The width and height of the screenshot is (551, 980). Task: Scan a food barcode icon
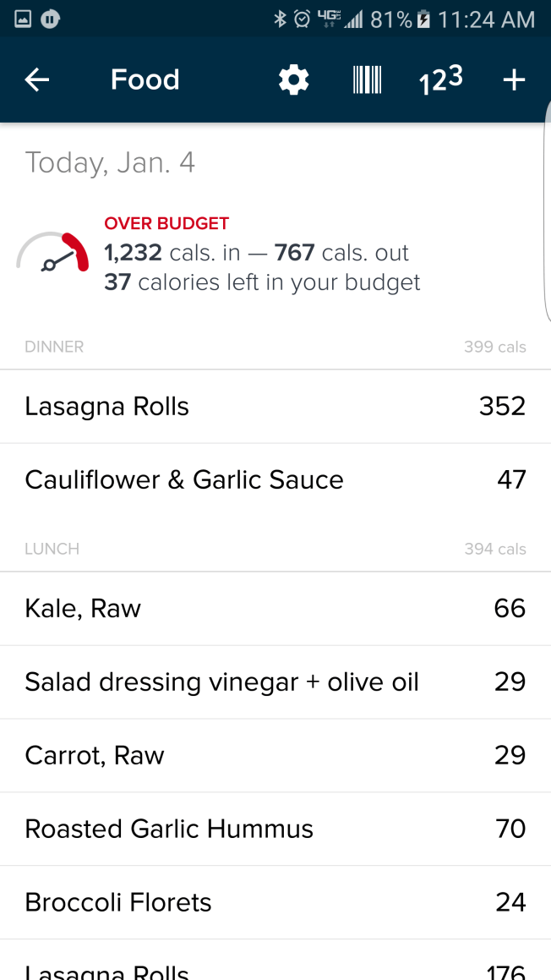point(367,80)
